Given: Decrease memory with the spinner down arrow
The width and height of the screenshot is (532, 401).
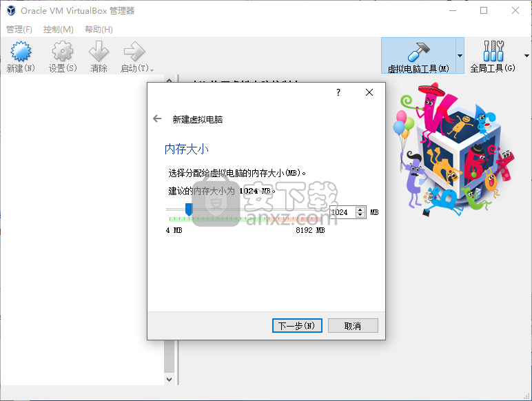Looking at the screenshot, I should click(x=360, y=215).
